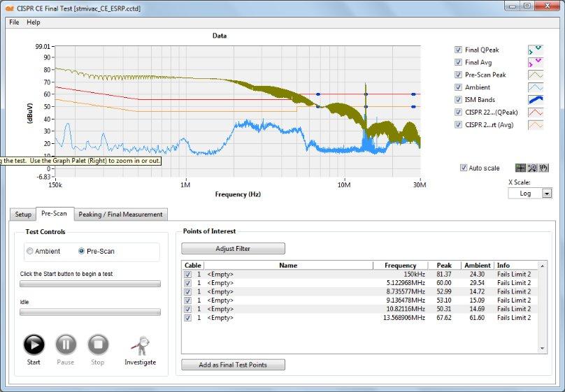The image size is (565, 392).
Task: Uncheck the 8.735577MHz point checkbox
Action: tap(187, 291)
